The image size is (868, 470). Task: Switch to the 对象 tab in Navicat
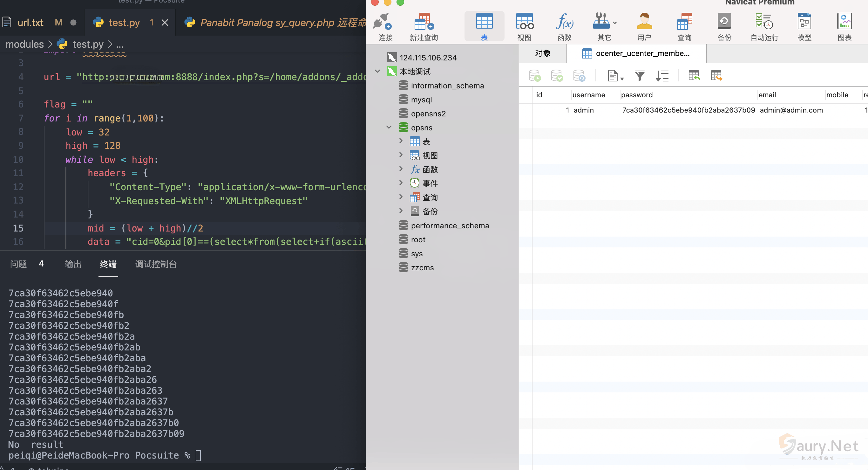click(543, 53)
